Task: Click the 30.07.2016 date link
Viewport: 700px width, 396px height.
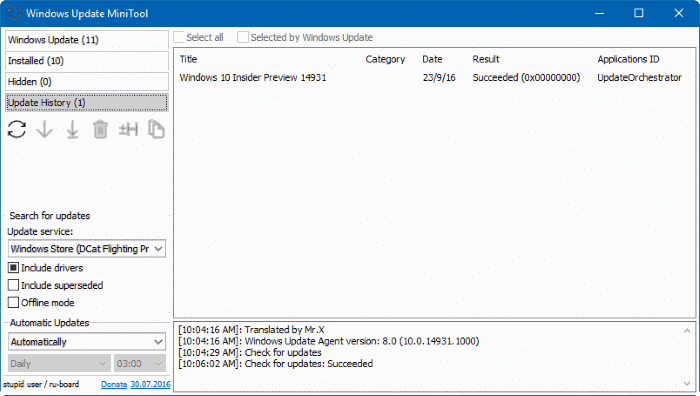Action: point(150,384)
